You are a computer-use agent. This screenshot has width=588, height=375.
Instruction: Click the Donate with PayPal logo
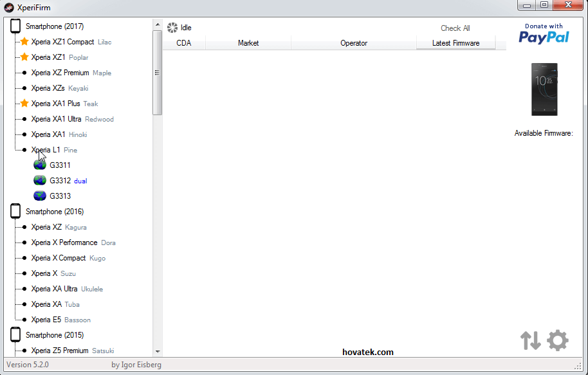coord(544,33)
